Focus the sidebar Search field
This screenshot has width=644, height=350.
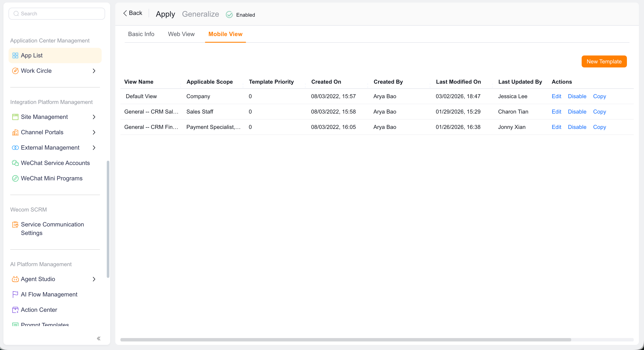pyautogui.click(x=57, y=13)
